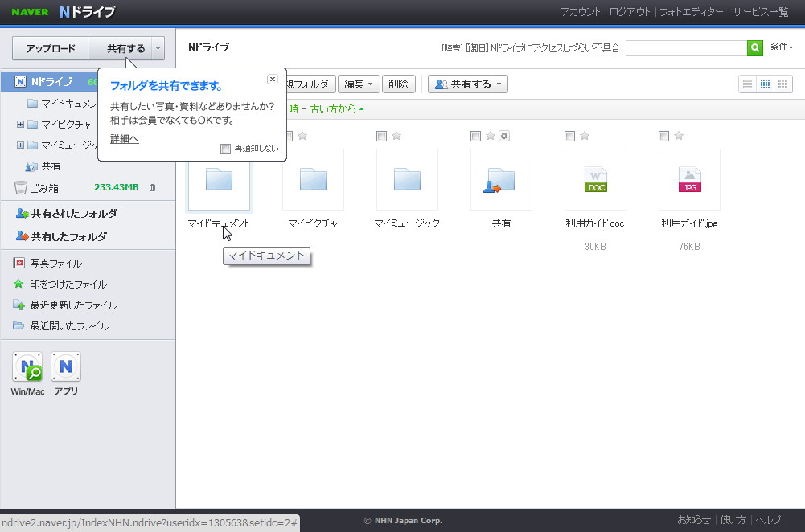The height and width of the screenshot is (532, 805).
Task: Star the 利用ガイド.jpg file
Action: pyautogui.click(x=679, y=136)
